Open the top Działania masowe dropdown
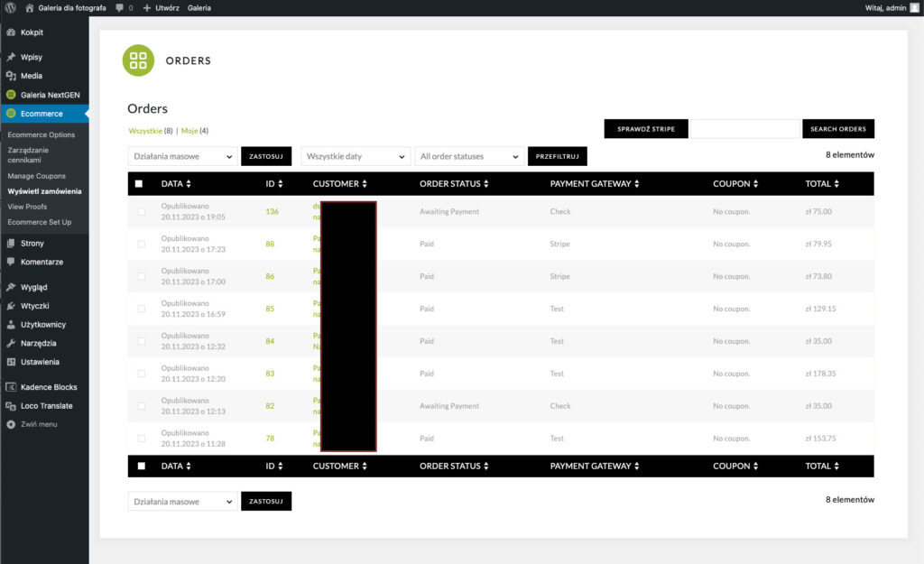This screenshot has width=924, height=564. coord(182,156)
